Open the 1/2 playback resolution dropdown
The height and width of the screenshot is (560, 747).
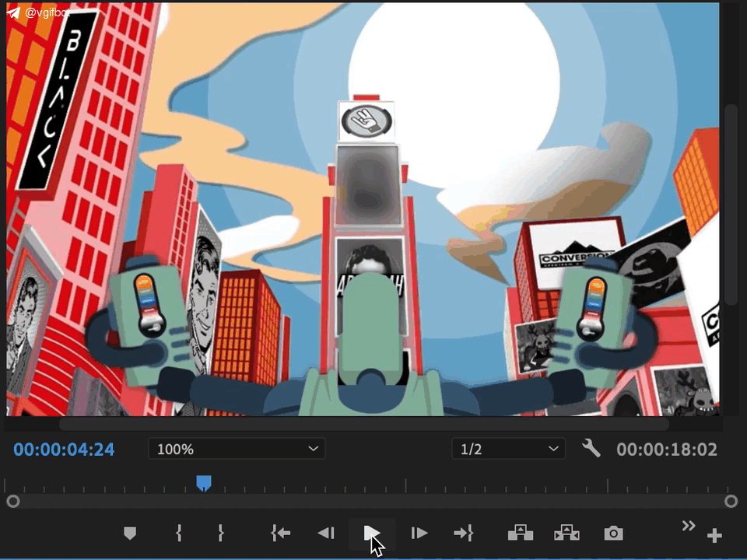click(x=508, y=449)
